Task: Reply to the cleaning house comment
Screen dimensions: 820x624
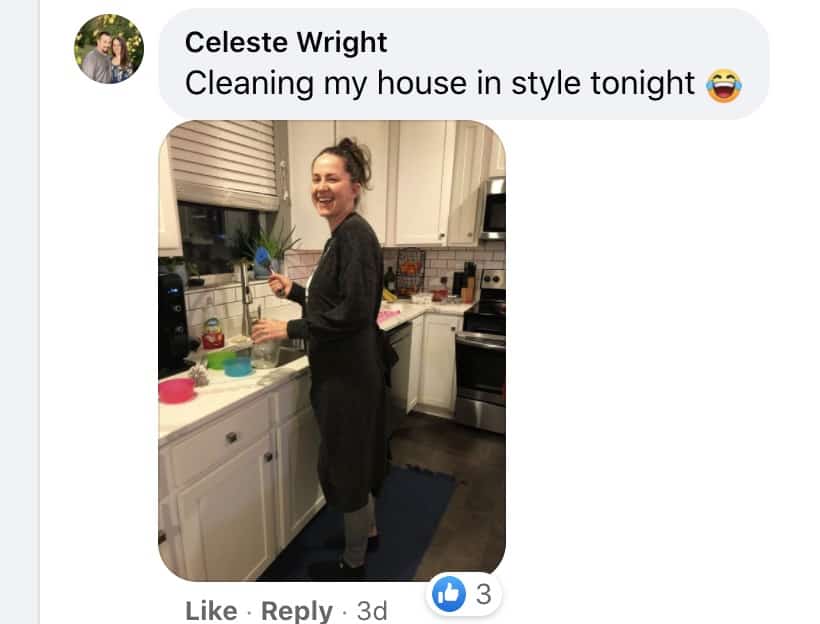Action: pyautogui.click(x=297, y=610)
